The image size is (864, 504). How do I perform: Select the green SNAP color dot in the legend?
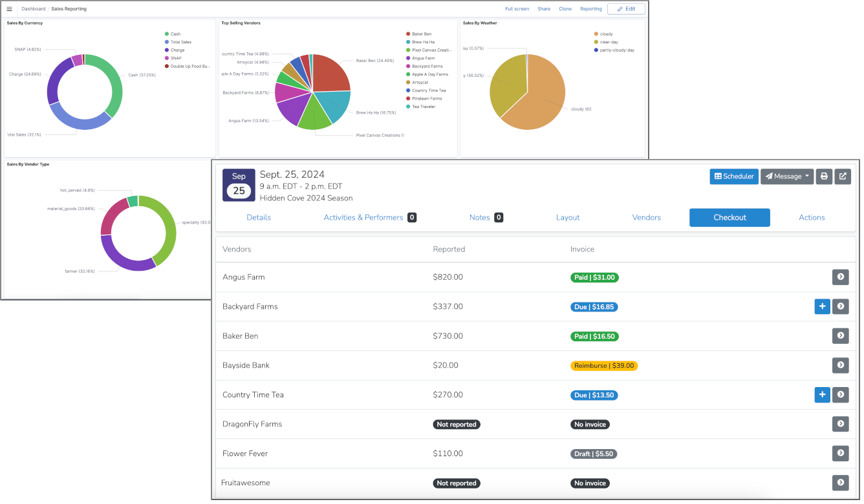[x=167, y=58]
